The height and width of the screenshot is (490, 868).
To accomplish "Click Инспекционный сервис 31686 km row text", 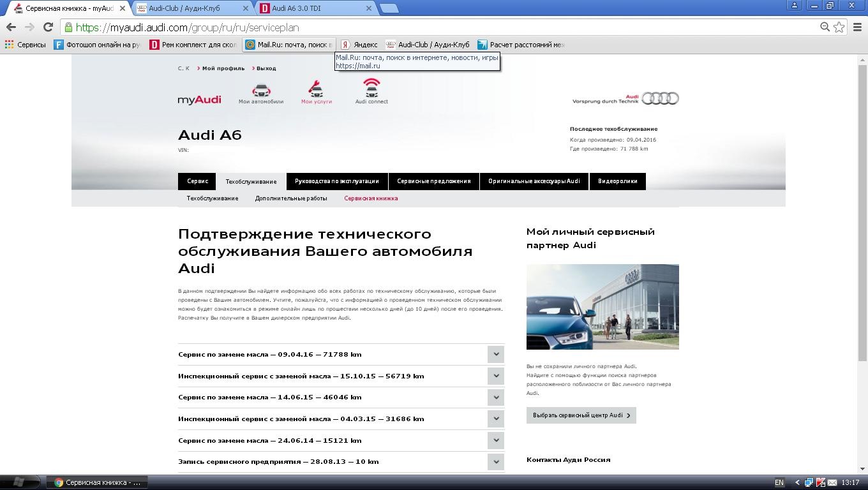I will click(301, 419).
